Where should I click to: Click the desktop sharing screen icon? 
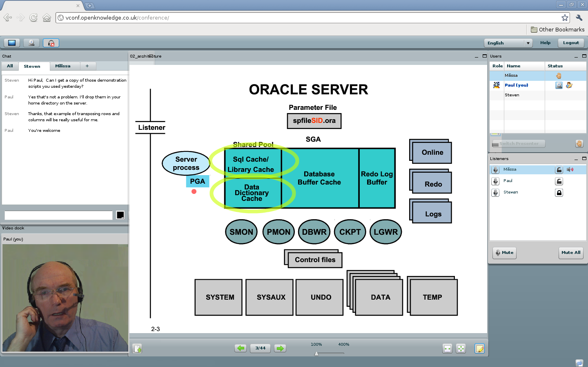click(12, 43)
